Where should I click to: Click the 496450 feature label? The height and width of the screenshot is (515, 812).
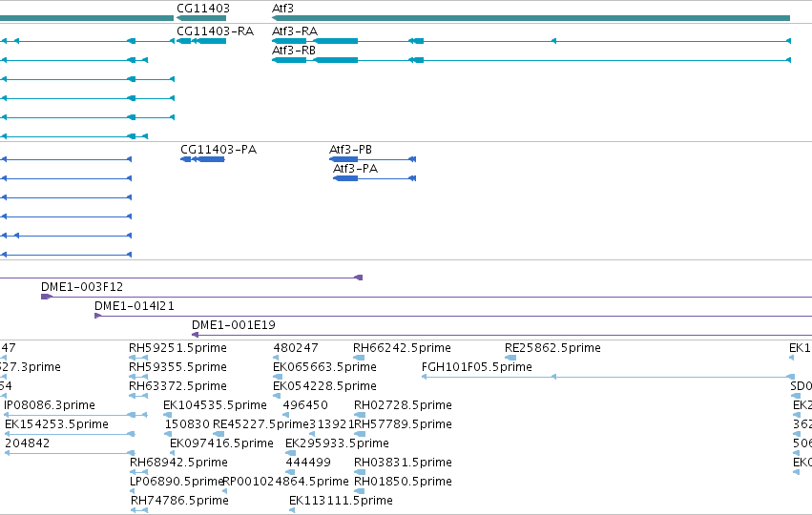coord(305,405)
